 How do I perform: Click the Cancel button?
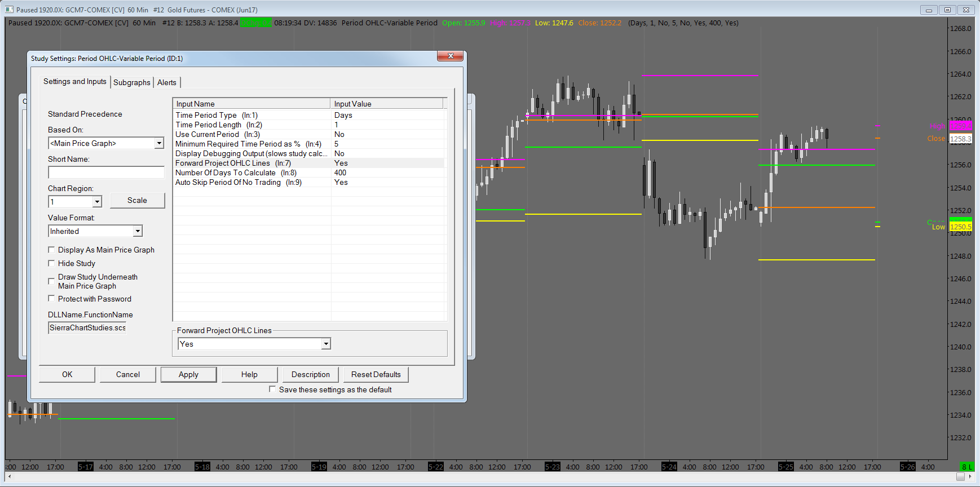[x=128, y=374]
